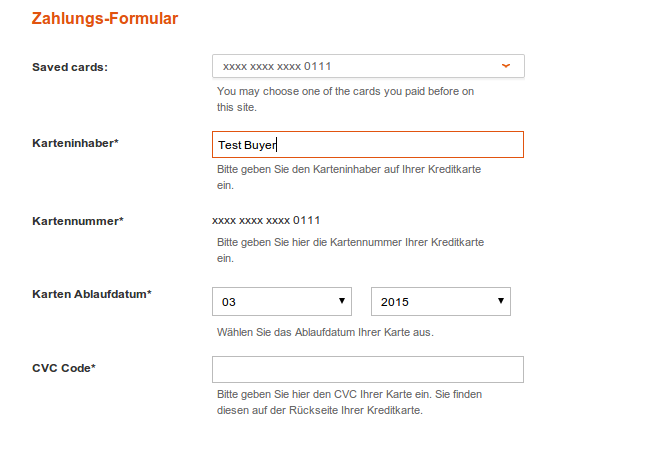Image resolution: width=672 pixels, height=454 pixels.
Task: Click the "Karten Ablaufdatum*" label
Action: click(92, 294)
